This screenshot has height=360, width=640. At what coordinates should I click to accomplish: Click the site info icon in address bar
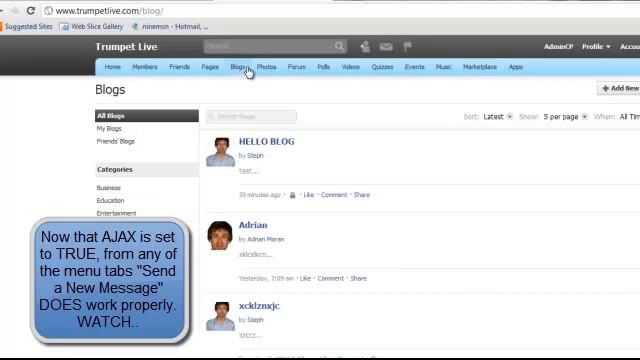[48, 11]
